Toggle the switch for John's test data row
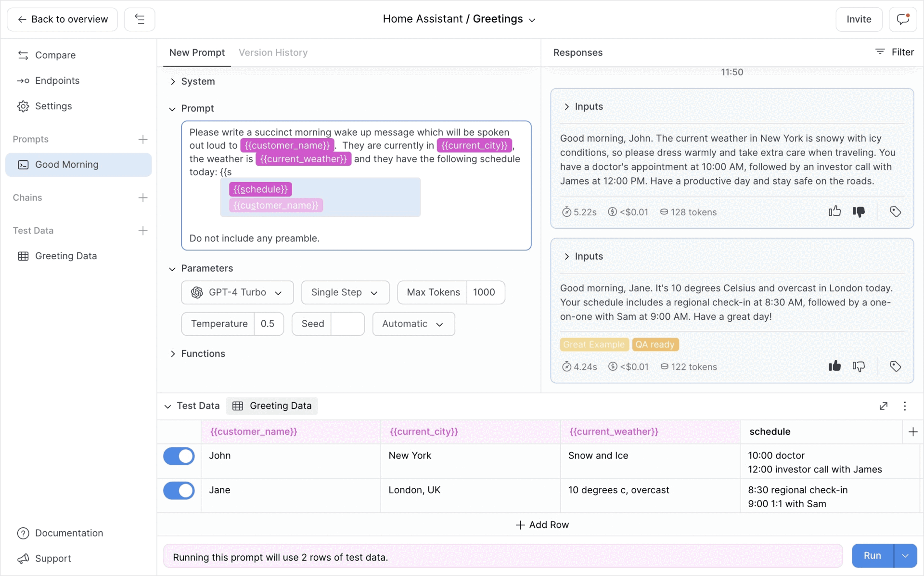This screenshot has height=576, width=924. tap(179, 456)
